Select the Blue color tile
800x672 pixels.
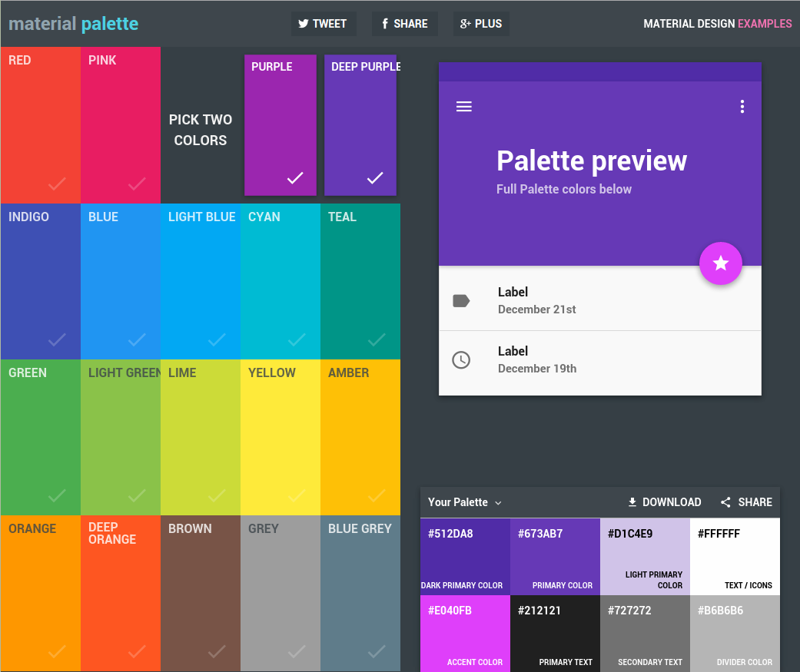click(121, 281)
